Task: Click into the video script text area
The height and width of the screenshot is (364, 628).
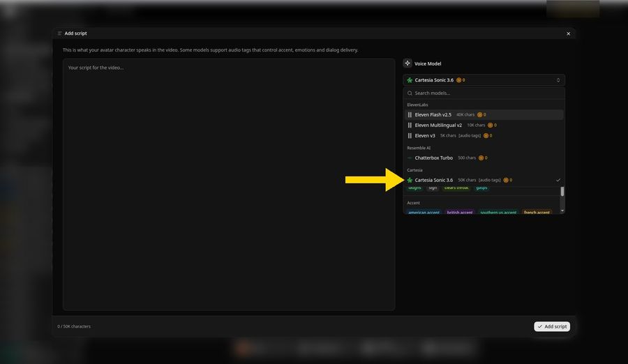Action: tap(229, 184)
